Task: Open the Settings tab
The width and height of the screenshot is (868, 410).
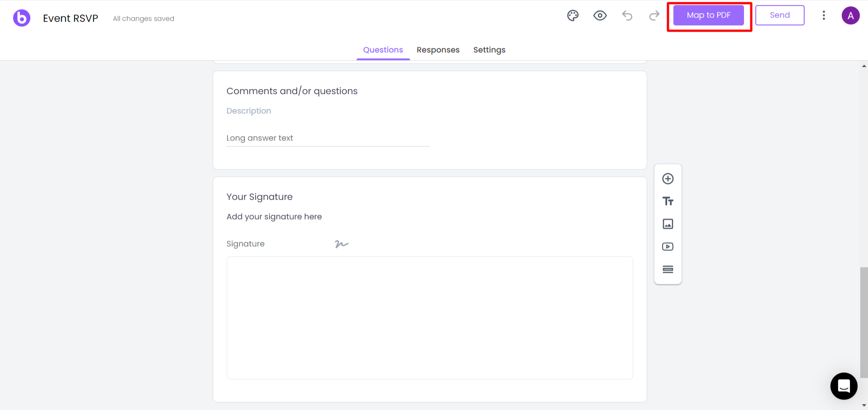Action: pyautogui.click(x=489, y=50)
